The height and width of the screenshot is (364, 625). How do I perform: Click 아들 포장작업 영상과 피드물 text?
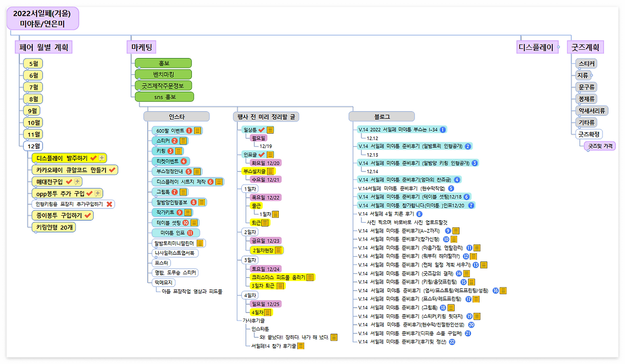[x=192, y=291]
